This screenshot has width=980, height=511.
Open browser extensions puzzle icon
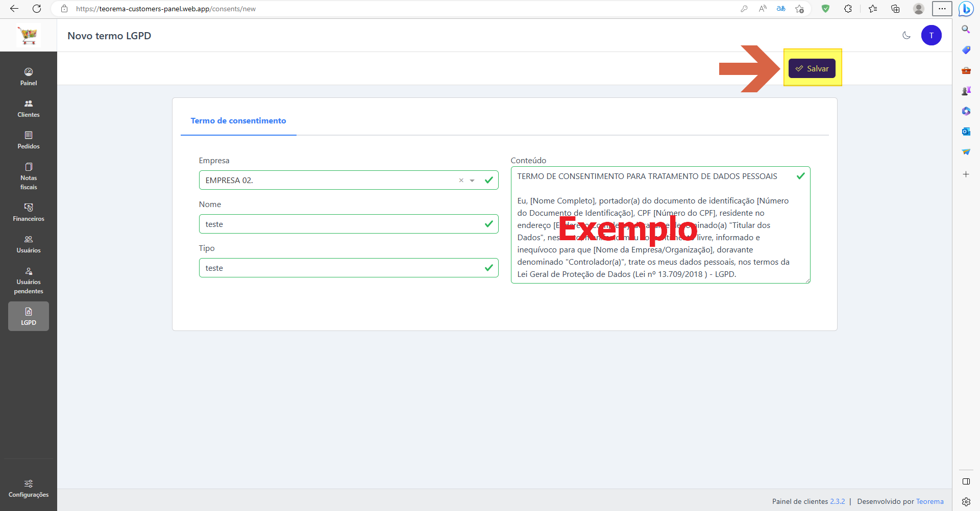(848, 9)
